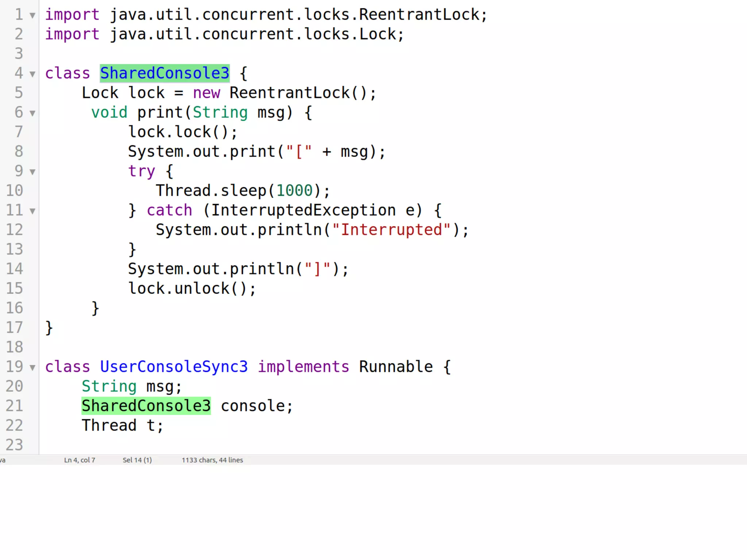Click line number 23 in the gutter

pos(15,445)
